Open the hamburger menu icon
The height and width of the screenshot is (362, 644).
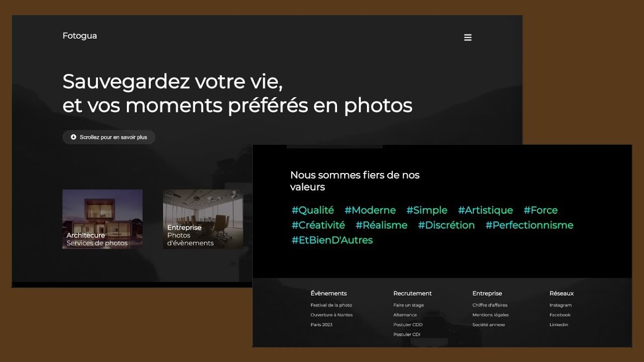tap(468, 38)
